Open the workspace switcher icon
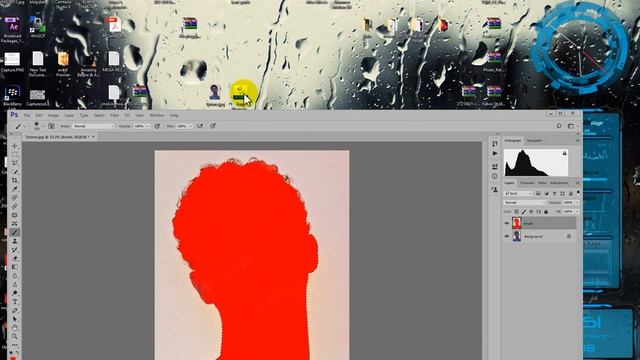The height and width of the screenshot is (360, 640). click(571, 126)
